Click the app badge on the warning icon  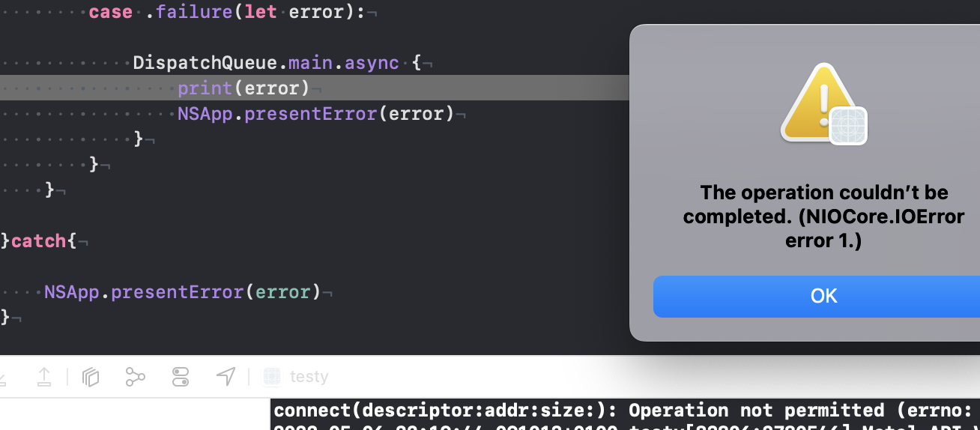pos(848,126)
